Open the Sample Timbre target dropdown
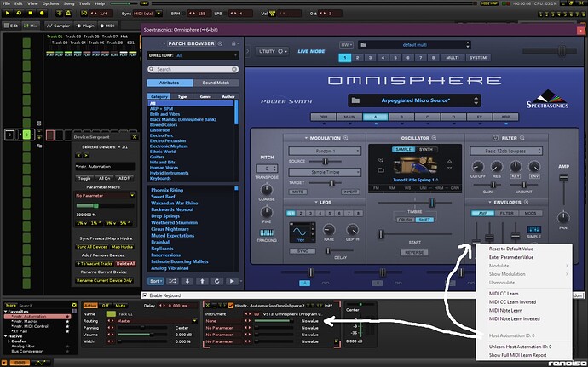This screenshot has height=367, width=588. [x=325, y=172]
